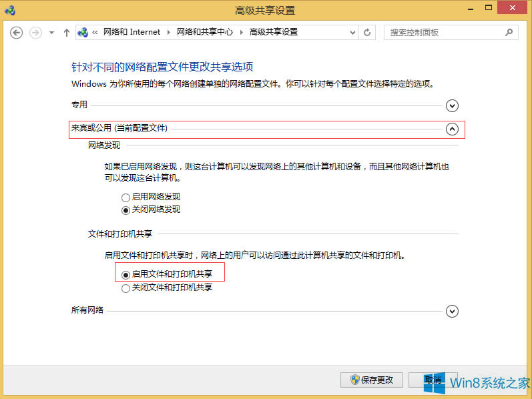The height and width of the screenshot is (399, 532).
Task: Open the address bar history dropdown
Action: pos(351,32)
